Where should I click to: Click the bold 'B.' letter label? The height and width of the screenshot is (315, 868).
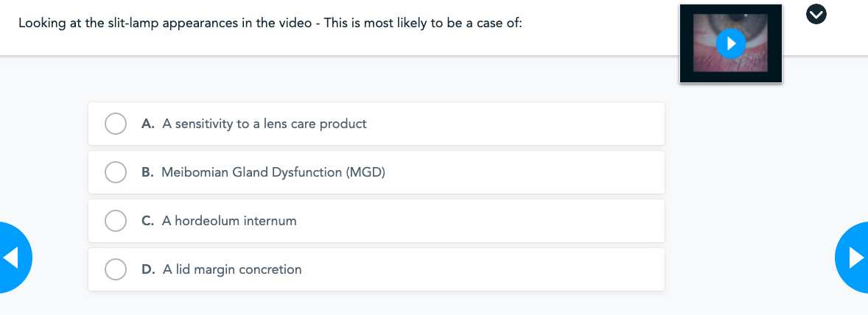tap(147, 172)
